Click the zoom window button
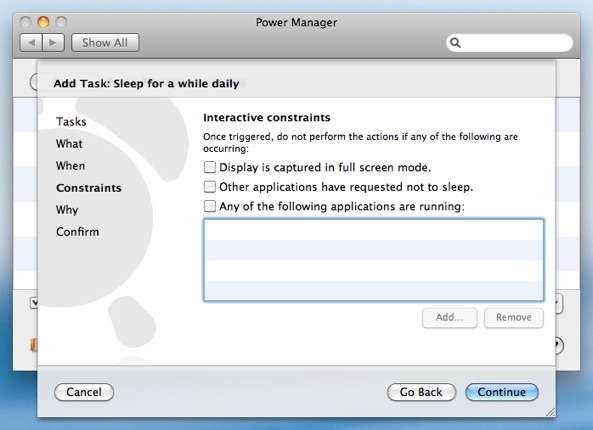The height and width of the screenshot is (430, 593). pyautogui.click(x=61, y=22)
